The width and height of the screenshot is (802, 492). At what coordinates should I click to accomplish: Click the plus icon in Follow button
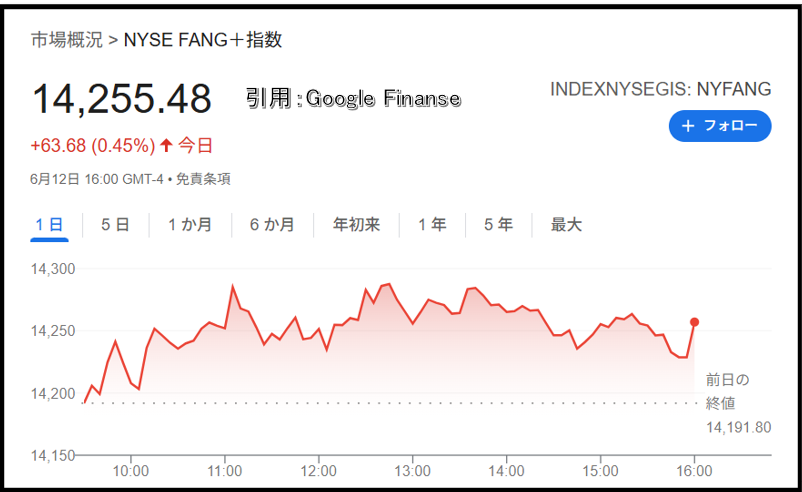(688, 126)
